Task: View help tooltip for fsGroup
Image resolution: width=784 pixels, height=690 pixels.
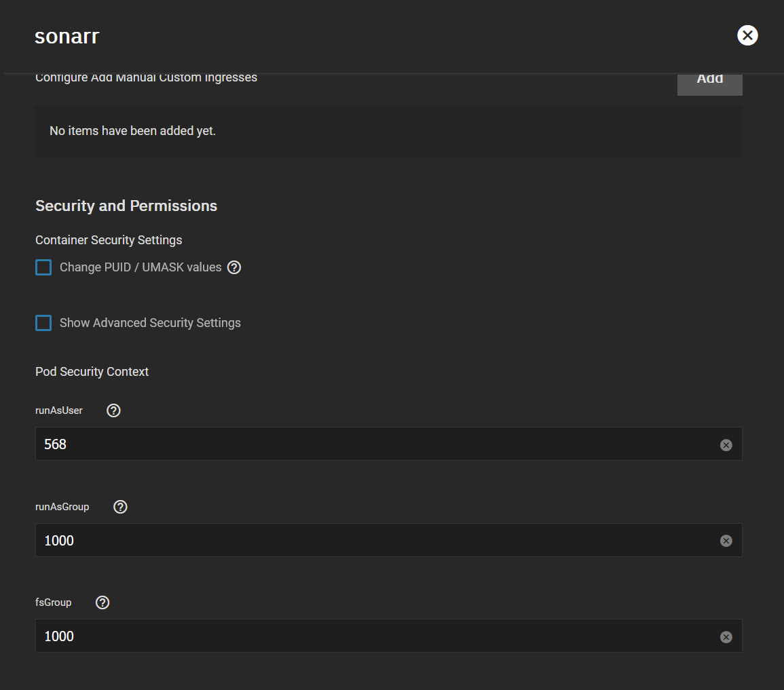Action: click(x=102, y=602)
